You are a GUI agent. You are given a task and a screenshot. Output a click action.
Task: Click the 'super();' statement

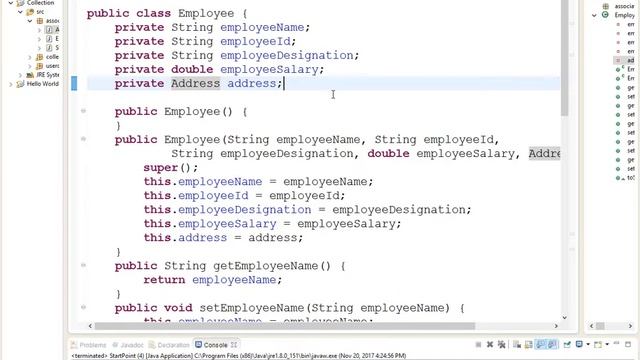(171, 168)
